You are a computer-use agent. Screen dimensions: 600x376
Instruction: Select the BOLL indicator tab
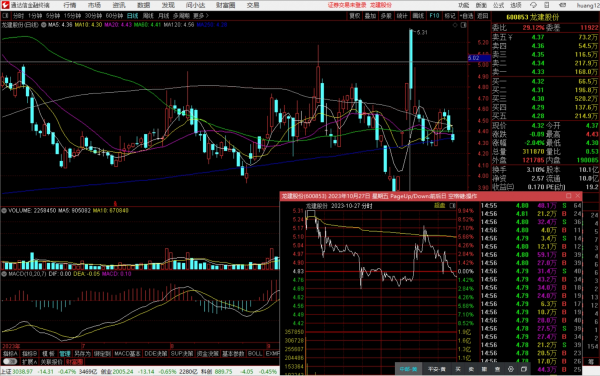[x=255, y=354]
